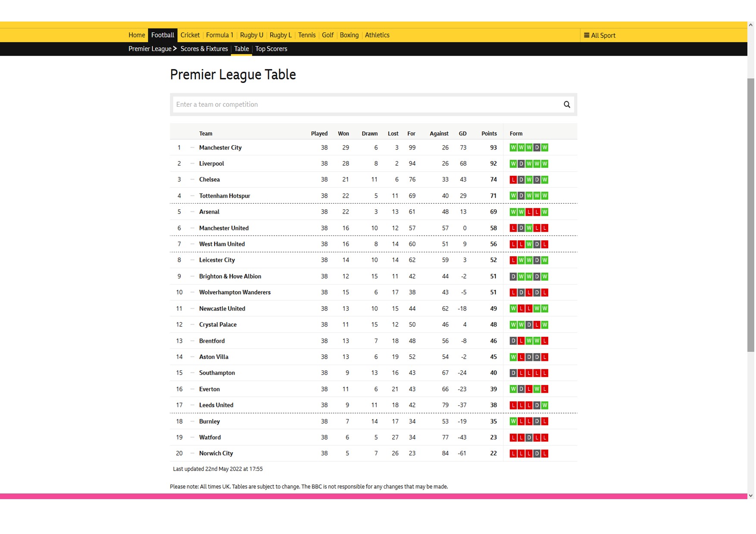This screenshot has height=534, width=756.
Task: Click Manchester City's latest form result icon
Action: tap(545, 148)
